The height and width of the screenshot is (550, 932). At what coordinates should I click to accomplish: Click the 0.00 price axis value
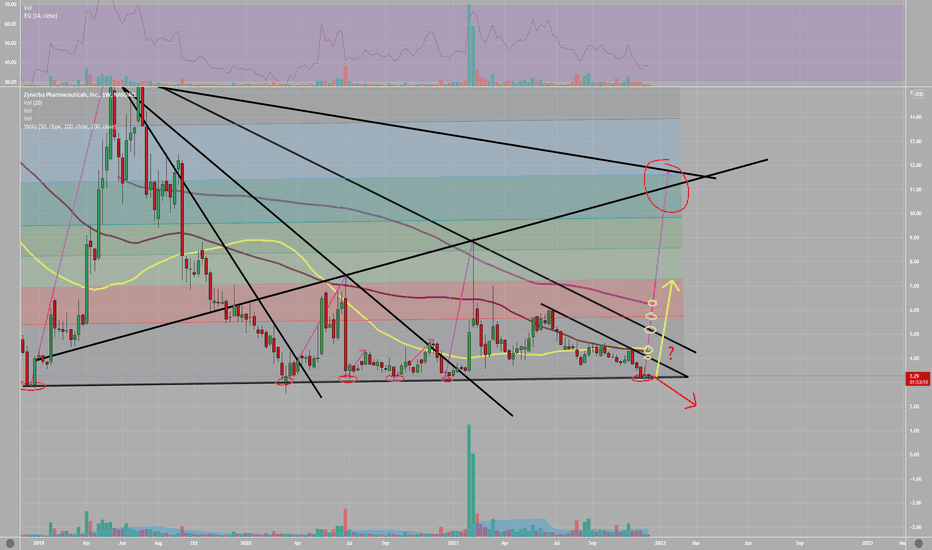[915, 455]
